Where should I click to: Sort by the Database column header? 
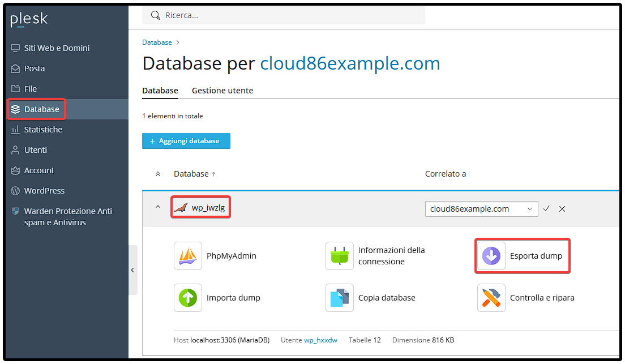[x=195, y=174]
